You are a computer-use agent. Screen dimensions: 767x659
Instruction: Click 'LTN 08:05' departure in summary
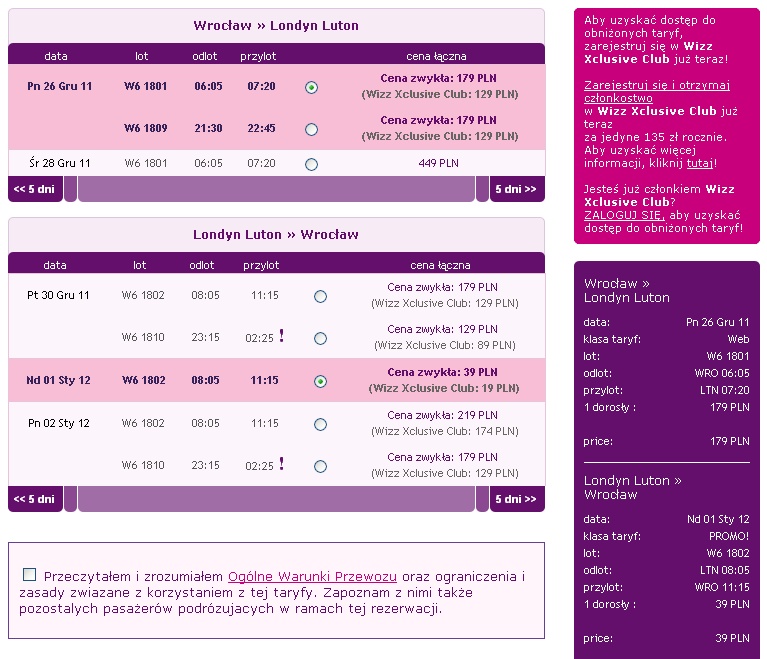tap(724, 570)
